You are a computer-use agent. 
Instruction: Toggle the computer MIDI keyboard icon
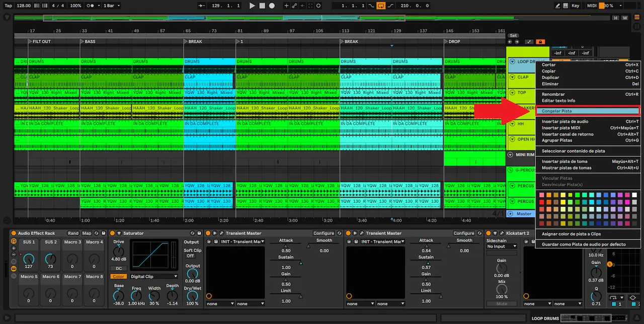(x=567, y=6)
